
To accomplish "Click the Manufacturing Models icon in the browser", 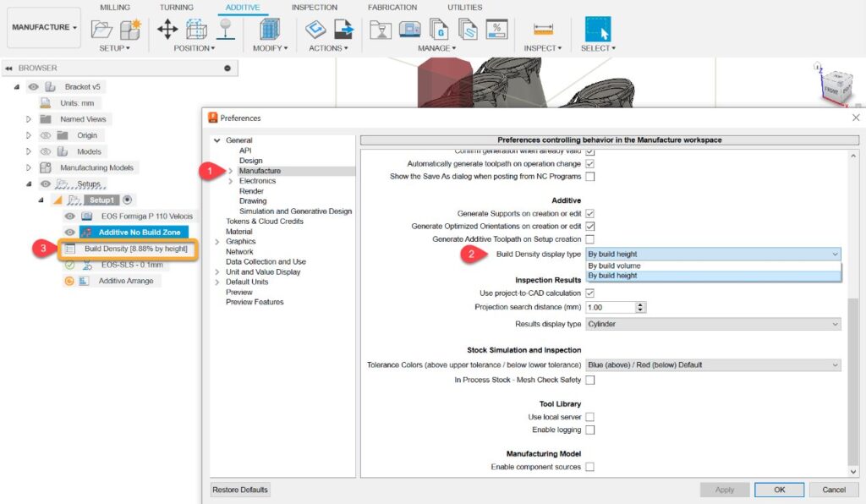I will pos(46,167).
